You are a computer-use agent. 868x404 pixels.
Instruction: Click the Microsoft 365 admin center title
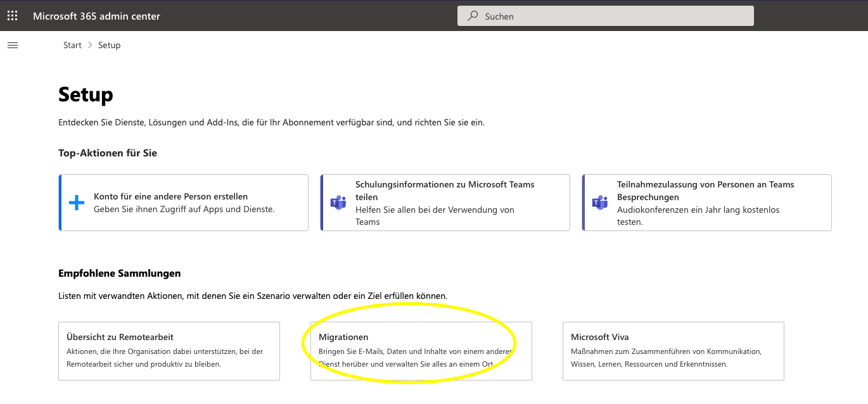96,16
